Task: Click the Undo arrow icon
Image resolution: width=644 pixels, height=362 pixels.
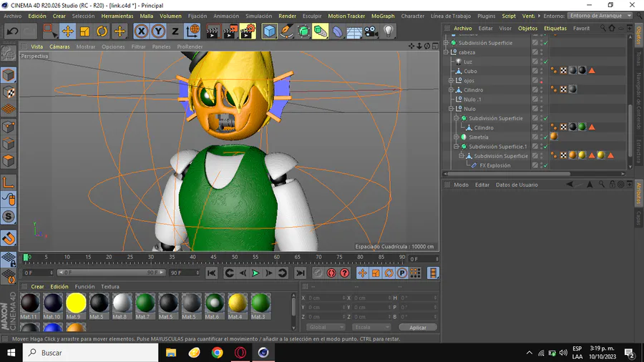Action: pyautogui.click(x=12, y=31)
